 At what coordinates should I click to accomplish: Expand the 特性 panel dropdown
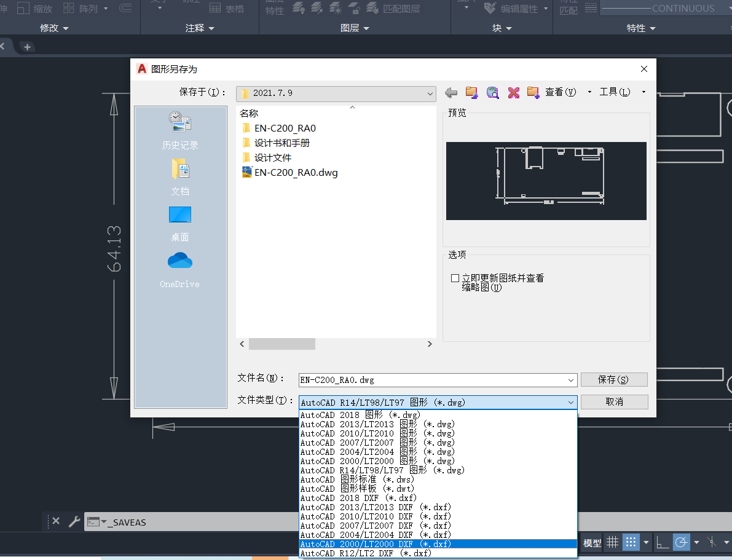tap(641, 28)
